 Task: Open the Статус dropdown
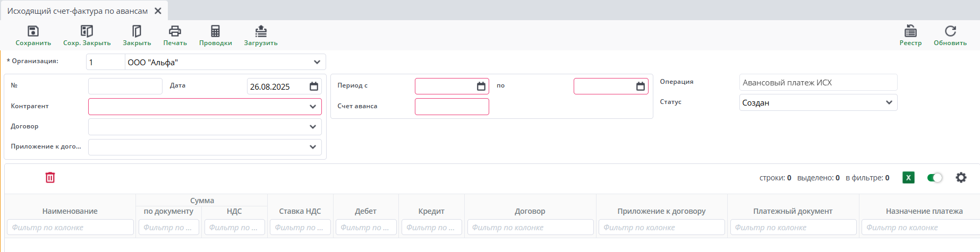(x=889, y=102)
